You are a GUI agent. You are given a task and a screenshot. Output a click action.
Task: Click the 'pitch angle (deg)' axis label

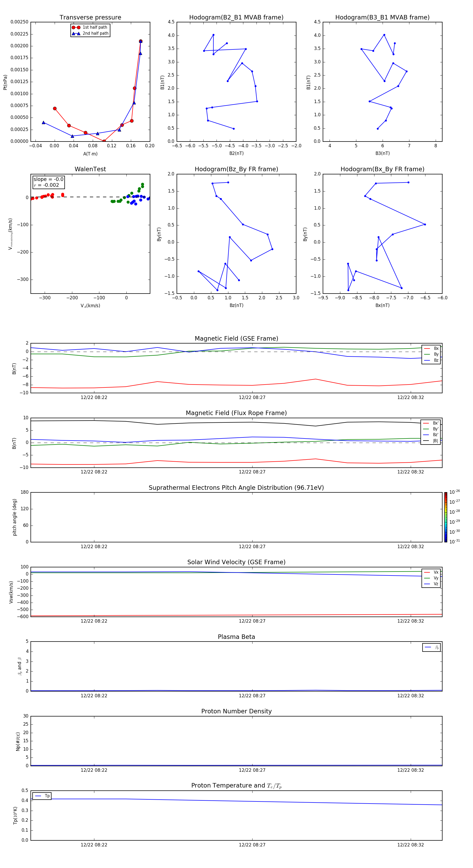[14, 517]
